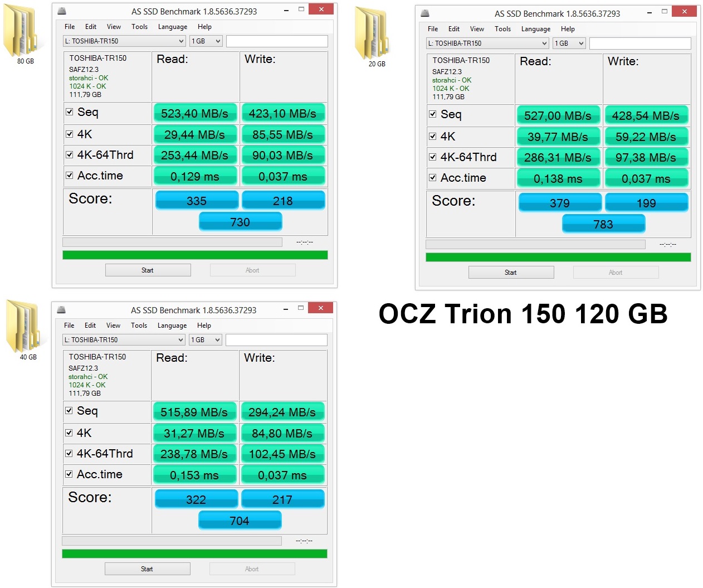Click the total score 704
The width and height of the screenshot is (703, 588).
tap(240, 521)
